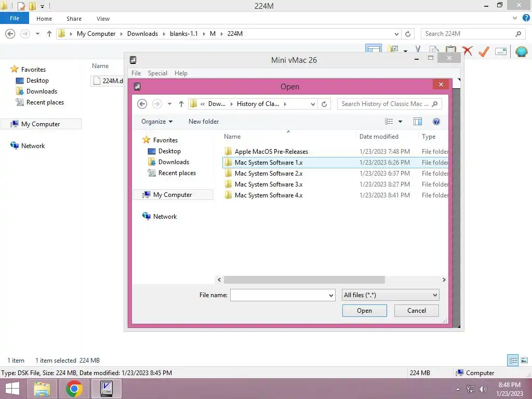Image resolution: width=532 pixels, height=399 pixels.
Task: Click the Open button in the dialog
Action: (x=364, y=311)
